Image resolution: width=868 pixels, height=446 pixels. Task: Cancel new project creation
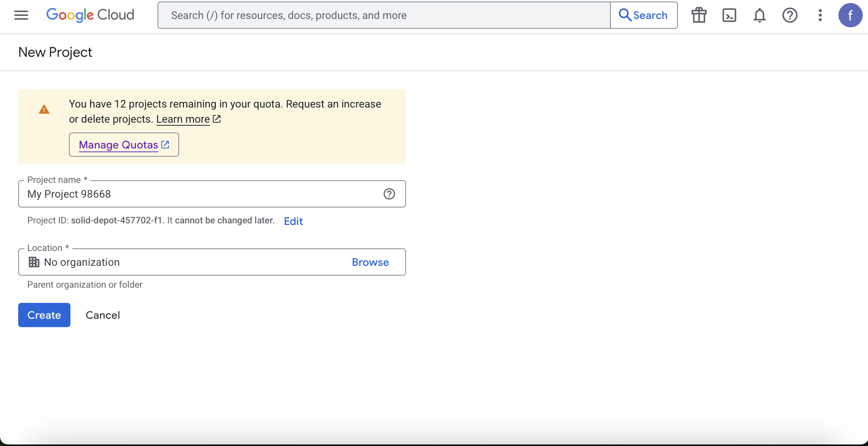click(x=103, y=315)
